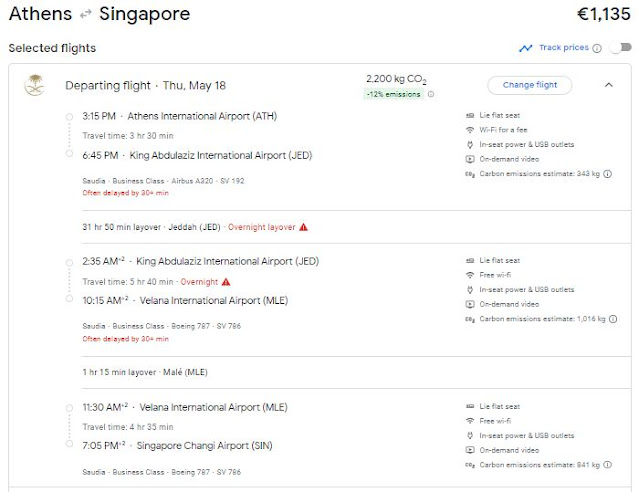Click '11:30 AM Velana International Airport (MLE)' departure
The width and height of the screenshot is (639, 492).
(x=185, y=407)
